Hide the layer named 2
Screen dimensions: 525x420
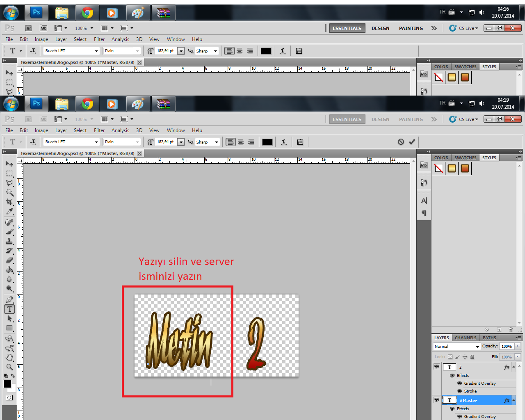tap(436, 367)
